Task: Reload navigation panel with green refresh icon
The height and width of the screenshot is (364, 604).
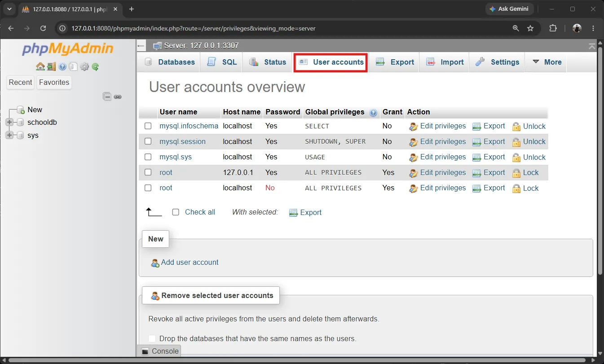Action: pos(95,67)
